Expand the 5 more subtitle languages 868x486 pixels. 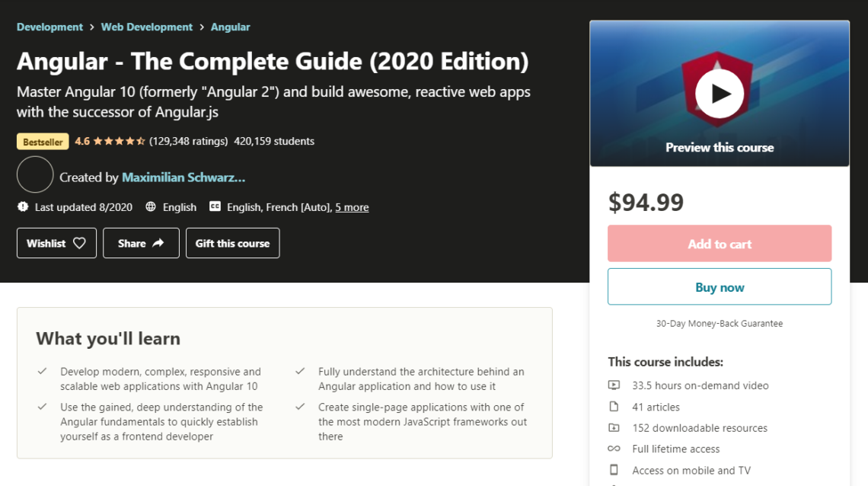[x=352, y=206]
